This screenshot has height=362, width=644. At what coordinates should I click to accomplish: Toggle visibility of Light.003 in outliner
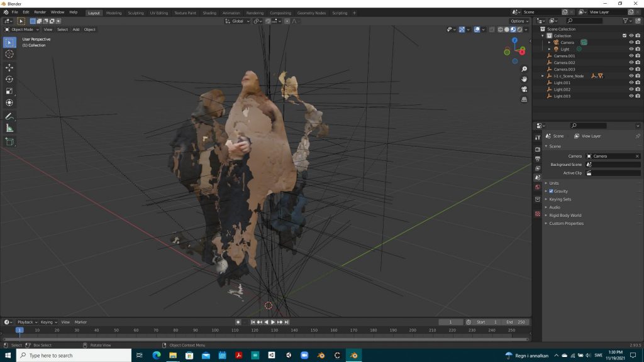pyautogui.click(x=631, y=96)
